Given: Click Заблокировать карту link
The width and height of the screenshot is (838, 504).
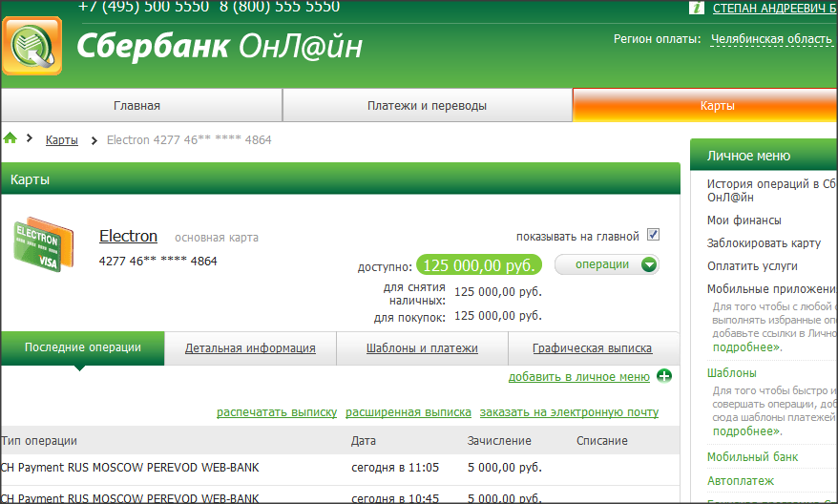Looking at the screenshot, I should click(x=764, y=243).
